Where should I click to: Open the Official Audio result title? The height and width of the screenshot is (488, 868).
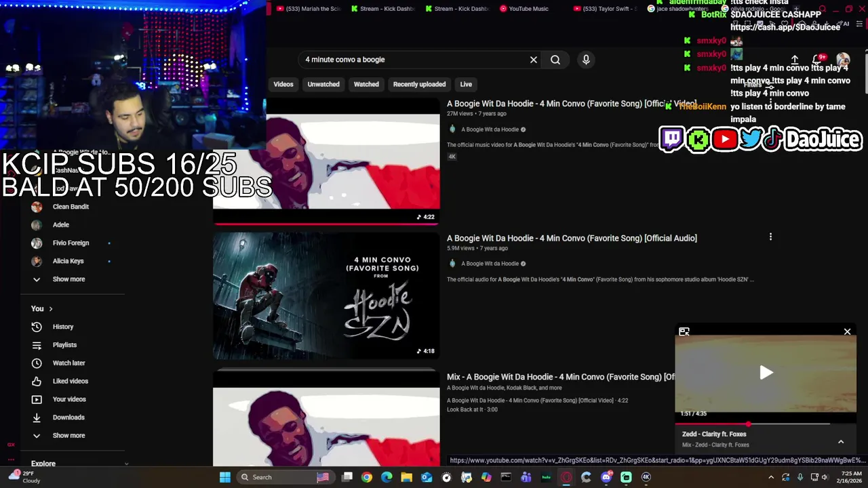(572, 238)
